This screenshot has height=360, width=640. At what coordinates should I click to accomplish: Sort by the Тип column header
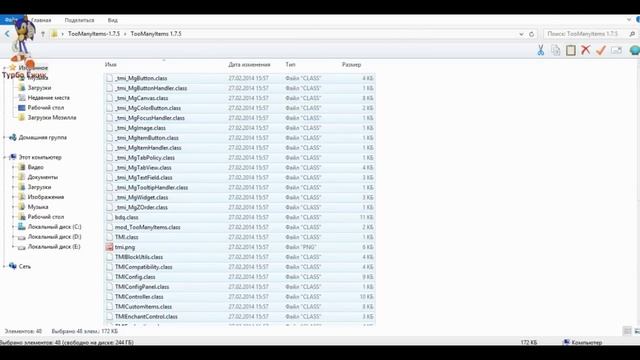(290, 64)
